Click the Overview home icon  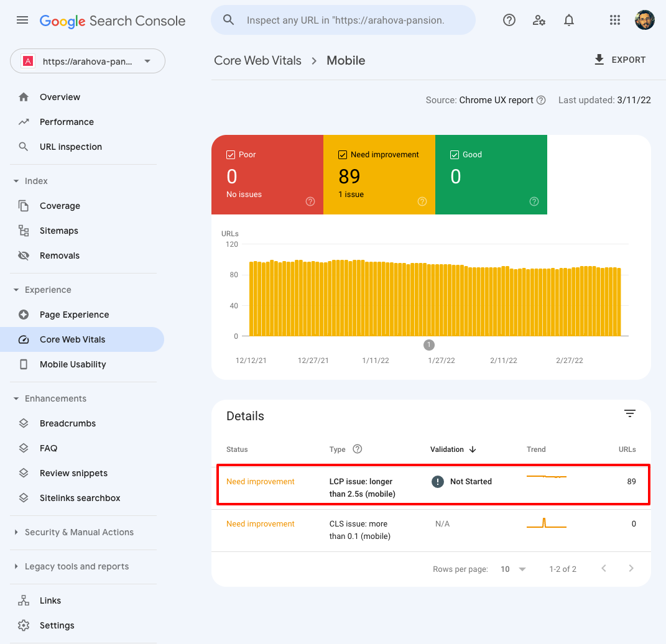[x=24, y=97]
